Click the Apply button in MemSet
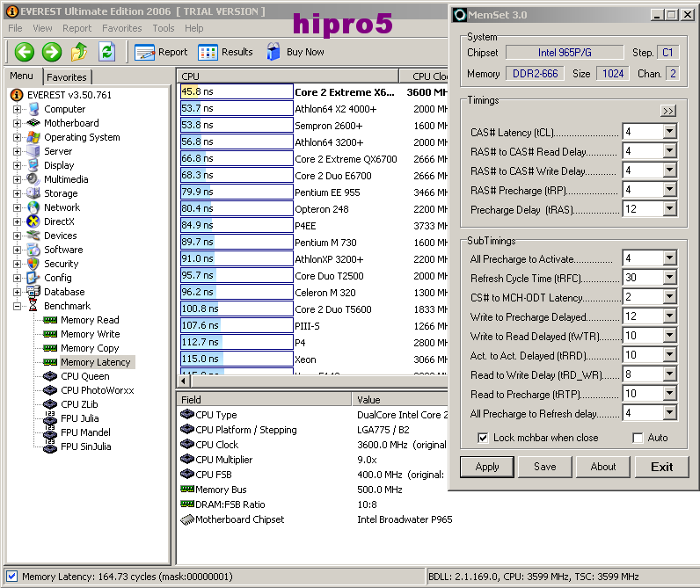Screen dimensions: 700x588 487,467
